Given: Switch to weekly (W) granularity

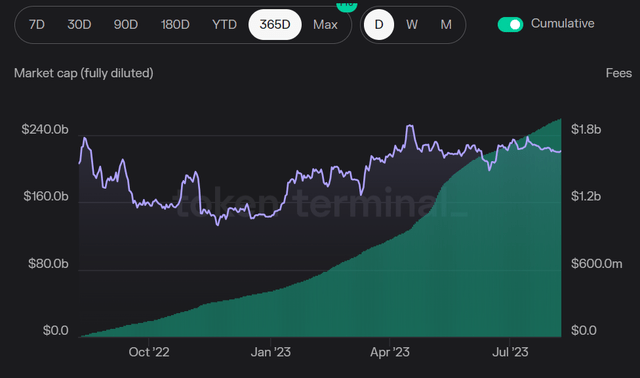Looking at the screenshot, I should [x=412, y=24].
